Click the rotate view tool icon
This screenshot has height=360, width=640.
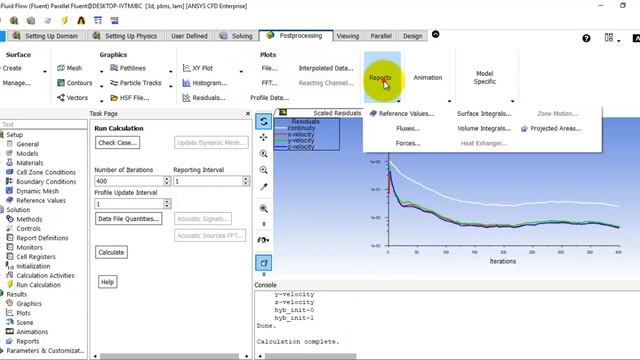264,122
